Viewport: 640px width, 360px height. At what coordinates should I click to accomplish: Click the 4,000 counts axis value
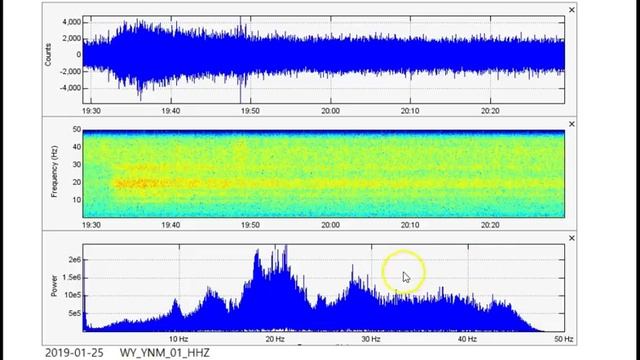71,22
